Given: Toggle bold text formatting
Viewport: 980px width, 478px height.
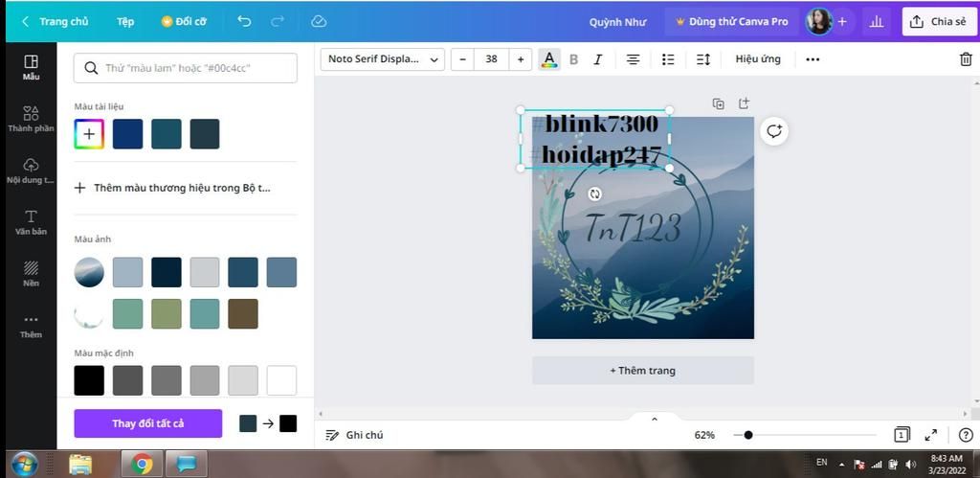Looking at the screenshot, I should click(x=574, y=59).
